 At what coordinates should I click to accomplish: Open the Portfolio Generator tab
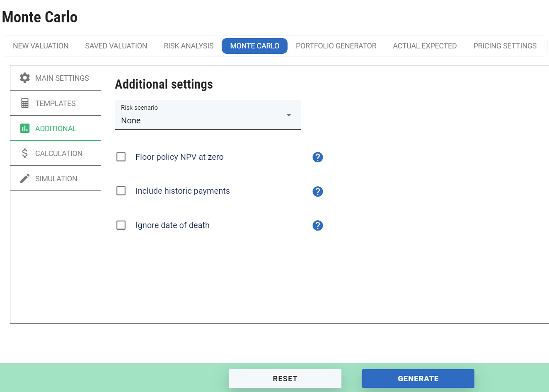(x=336, y=46)
